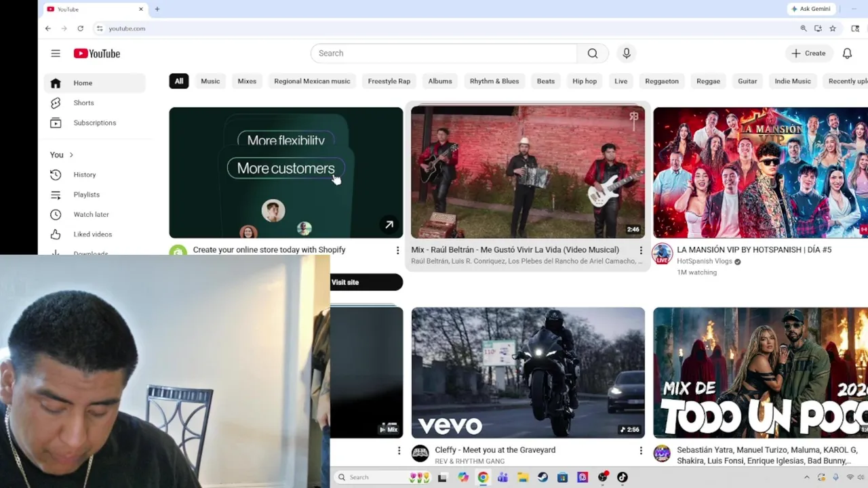Viewport: 868px width, 488px height.
Task: Select the Music filter chip
Action: pos(210,81)
